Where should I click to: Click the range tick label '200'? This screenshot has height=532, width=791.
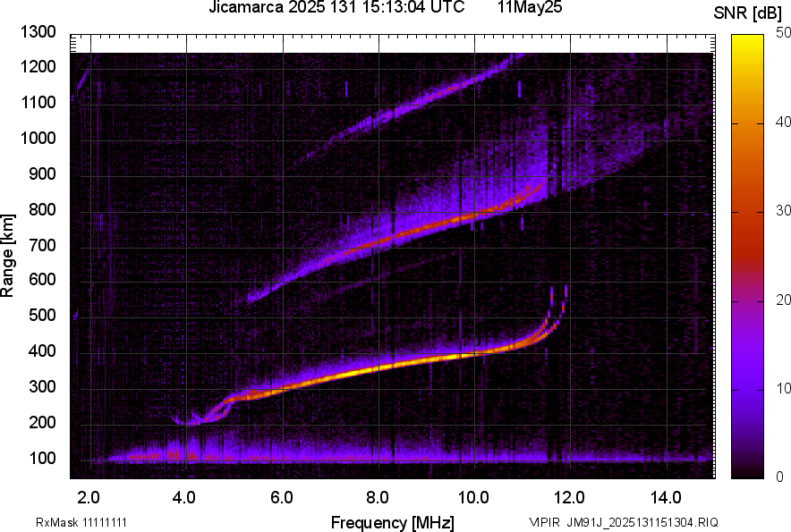pos(42,422)
